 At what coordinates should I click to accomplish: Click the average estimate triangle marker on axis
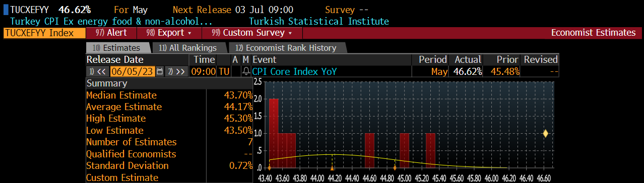[332, 167]
